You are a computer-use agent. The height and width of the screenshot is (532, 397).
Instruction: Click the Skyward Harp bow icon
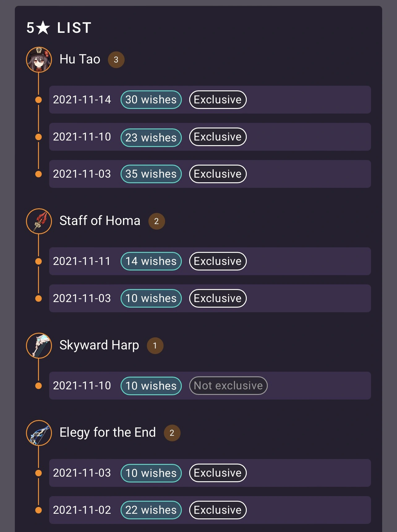click(39, 345)
